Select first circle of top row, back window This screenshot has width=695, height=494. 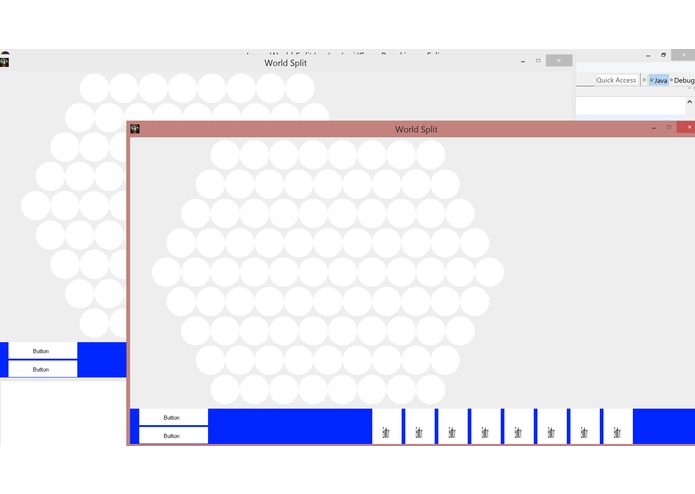(94, 88)
